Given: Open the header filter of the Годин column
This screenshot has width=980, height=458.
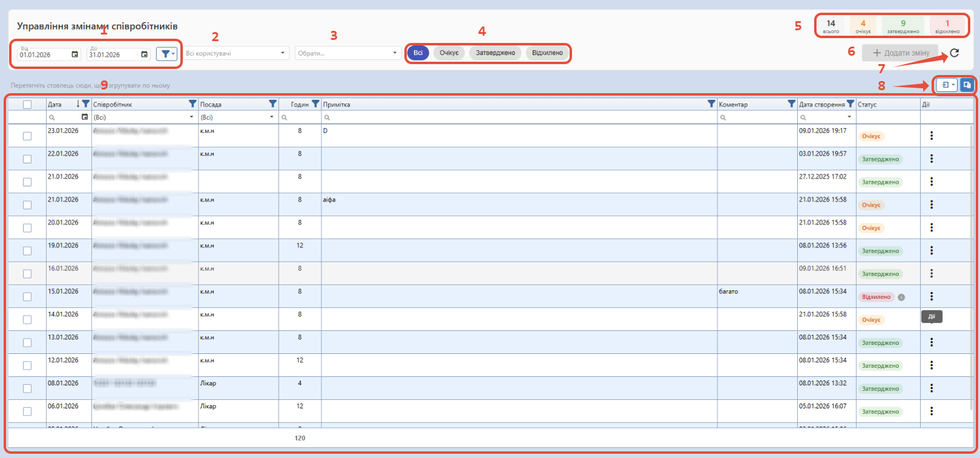Looking at the screenshot, I should [315, 104].
